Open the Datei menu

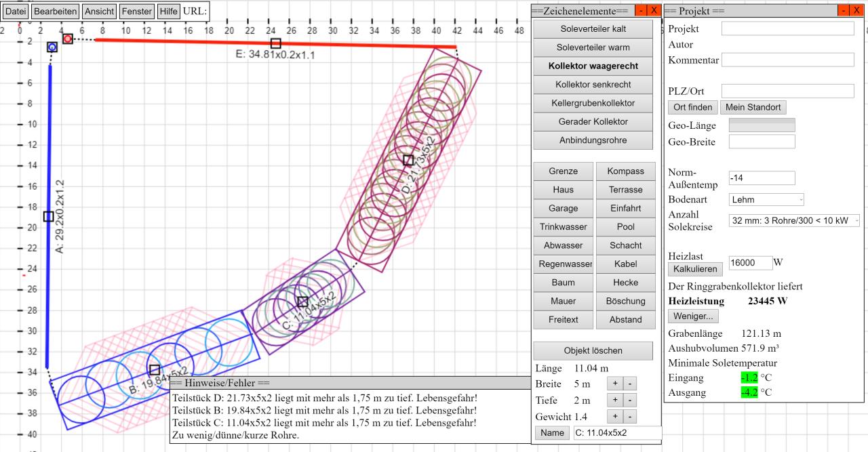point(16,12)
